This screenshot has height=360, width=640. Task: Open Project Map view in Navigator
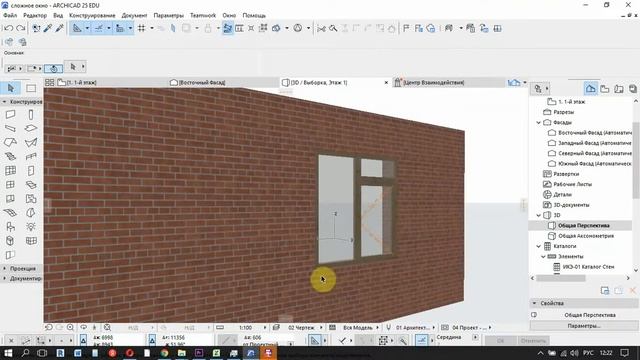pos(591,89)
